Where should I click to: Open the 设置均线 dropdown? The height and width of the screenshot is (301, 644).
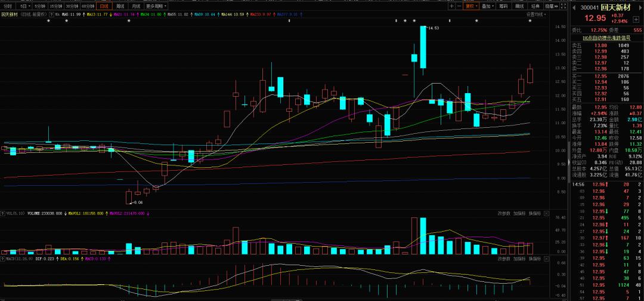(x=537, y=14)
